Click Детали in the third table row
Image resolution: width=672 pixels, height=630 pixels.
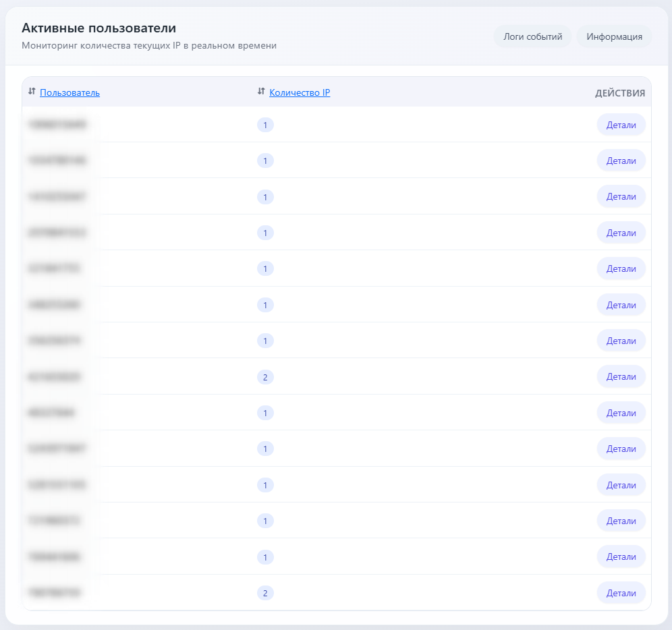click(x=621, y=196)
